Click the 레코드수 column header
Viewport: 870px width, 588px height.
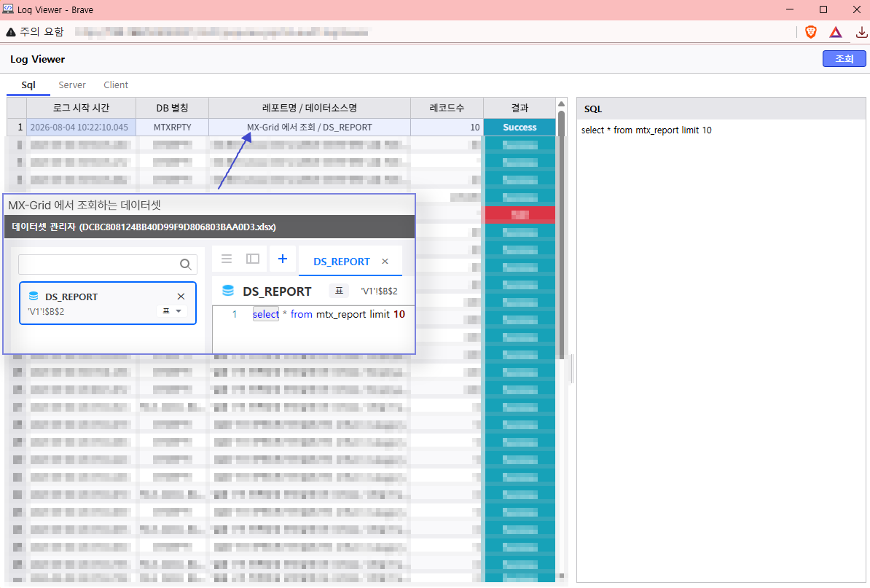click(x=447, y=108)
